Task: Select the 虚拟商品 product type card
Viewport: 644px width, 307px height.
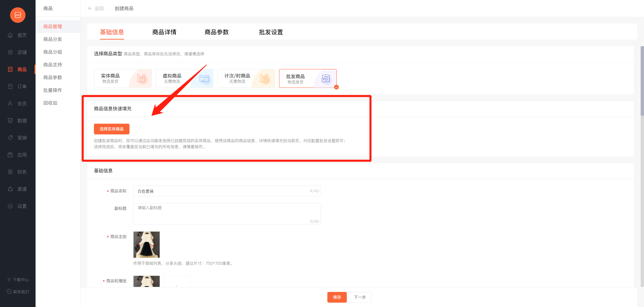Action: [x=184, y=78]
